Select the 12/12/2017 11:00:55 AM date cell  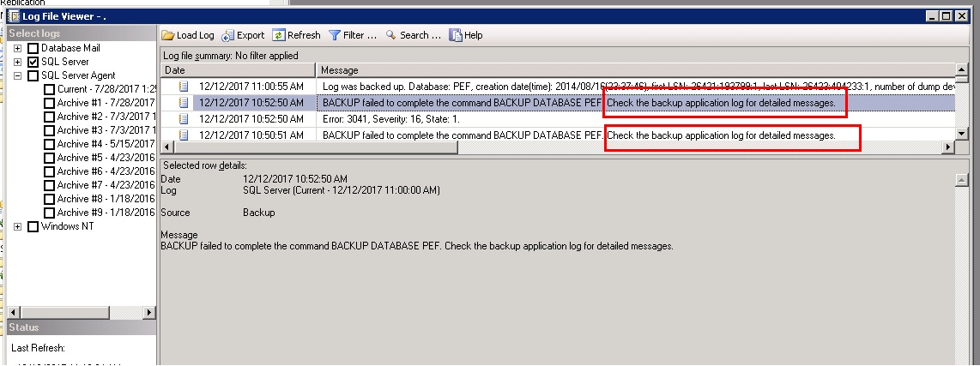click(251, 87)
